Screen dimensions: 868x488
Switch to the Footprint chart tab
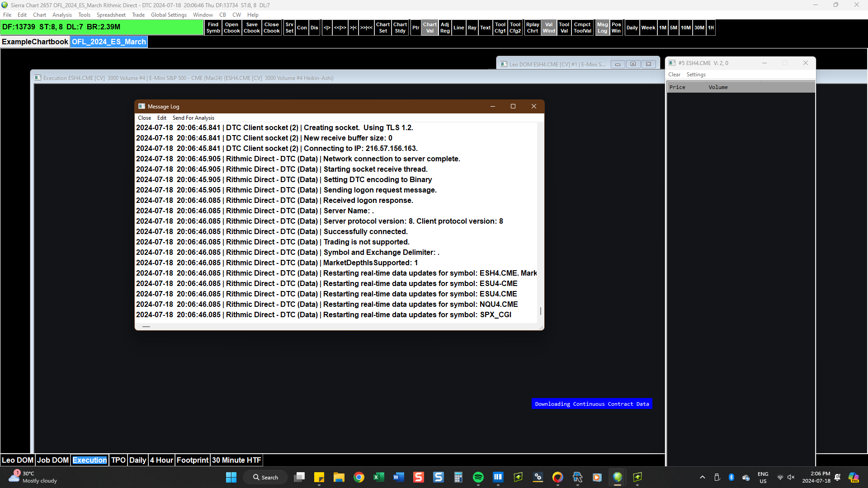coord(192,460)
